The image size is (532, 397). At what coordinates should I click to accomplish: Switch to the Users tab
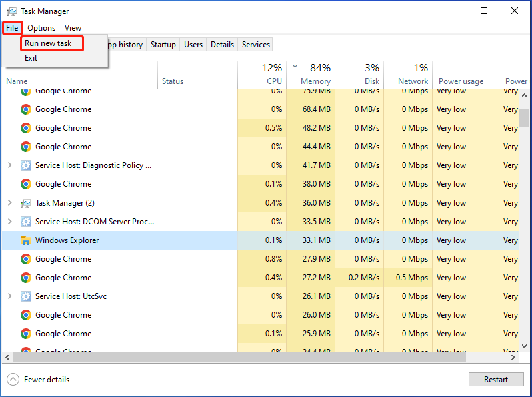(193, 45)
